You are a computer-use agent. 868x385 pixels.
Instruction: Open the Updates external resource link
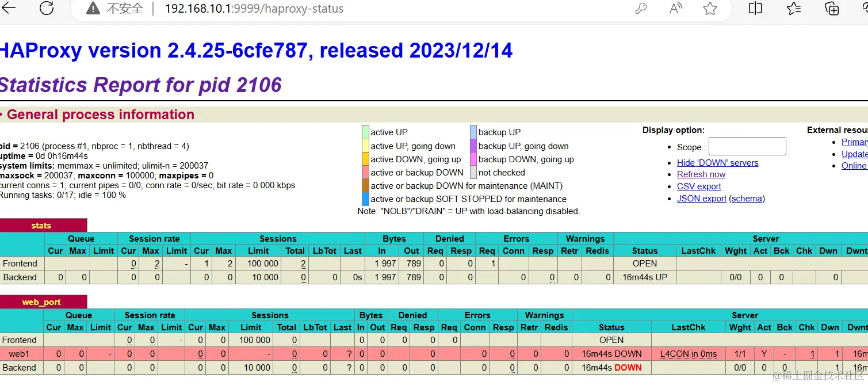click(x=854, y=154)
